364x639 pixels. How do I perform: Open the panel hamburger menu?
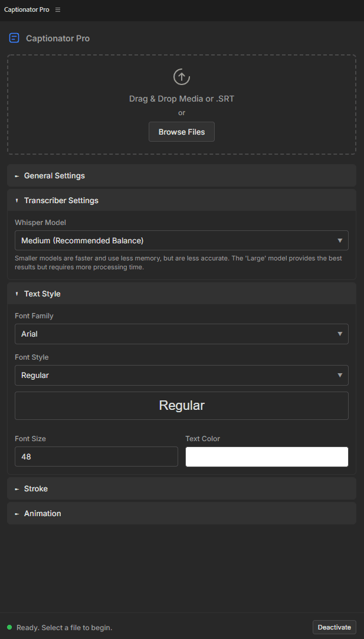58,10
